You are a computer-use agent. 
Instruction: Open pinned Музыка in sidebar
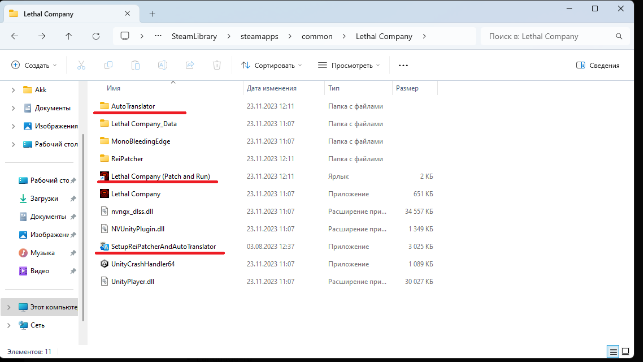[x=42, y=253]
